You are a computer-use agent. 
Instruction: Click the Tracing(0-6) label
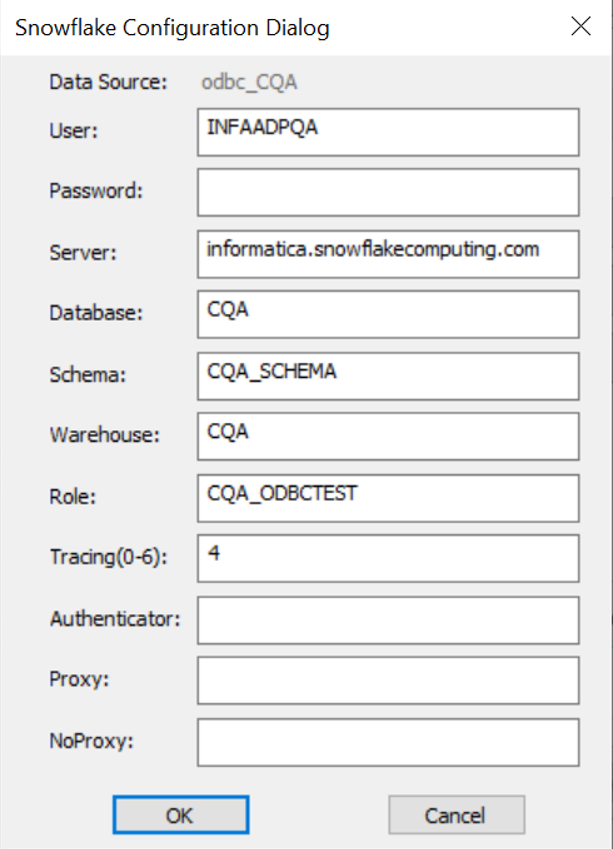point(109,558)
